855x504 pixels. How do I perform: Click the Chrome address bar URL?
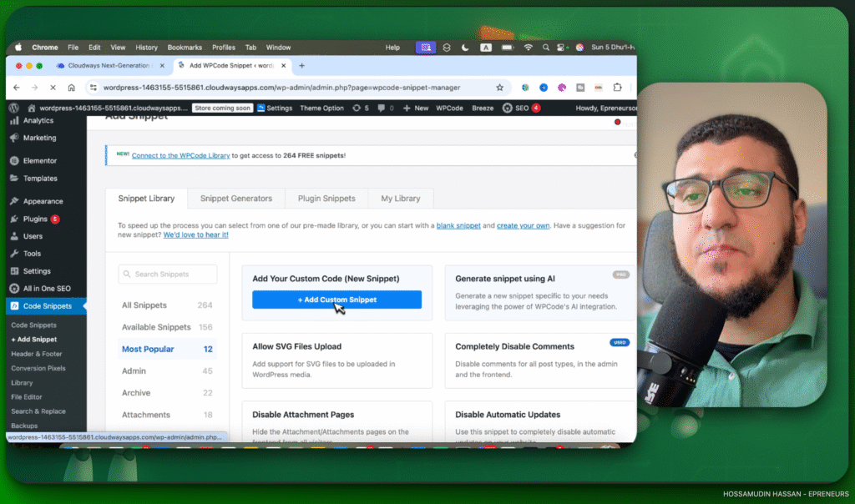click(282, 87)
